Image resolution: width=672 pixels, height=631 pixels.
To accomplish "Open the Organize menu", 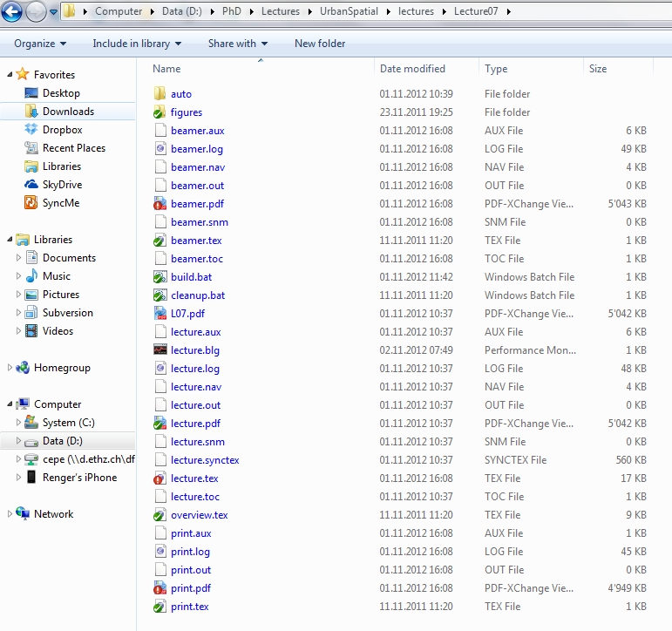I will [x=40, y=44].
